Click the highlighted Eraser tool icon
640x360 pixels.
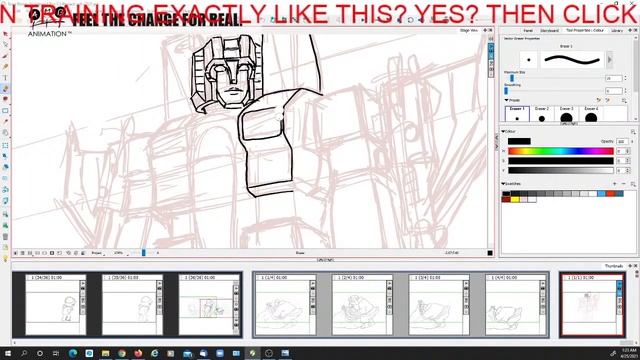pyautogui.click(x=5, y=89)
